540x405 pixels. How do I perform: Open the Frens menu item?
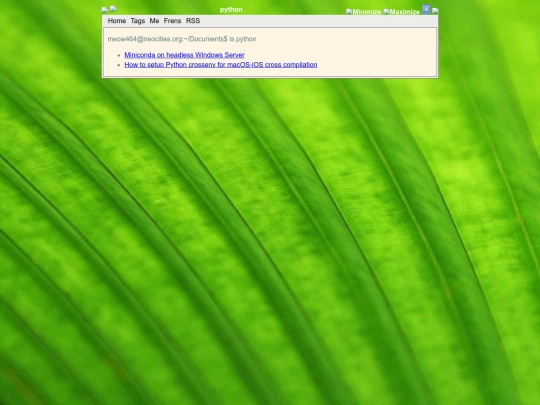172,21
